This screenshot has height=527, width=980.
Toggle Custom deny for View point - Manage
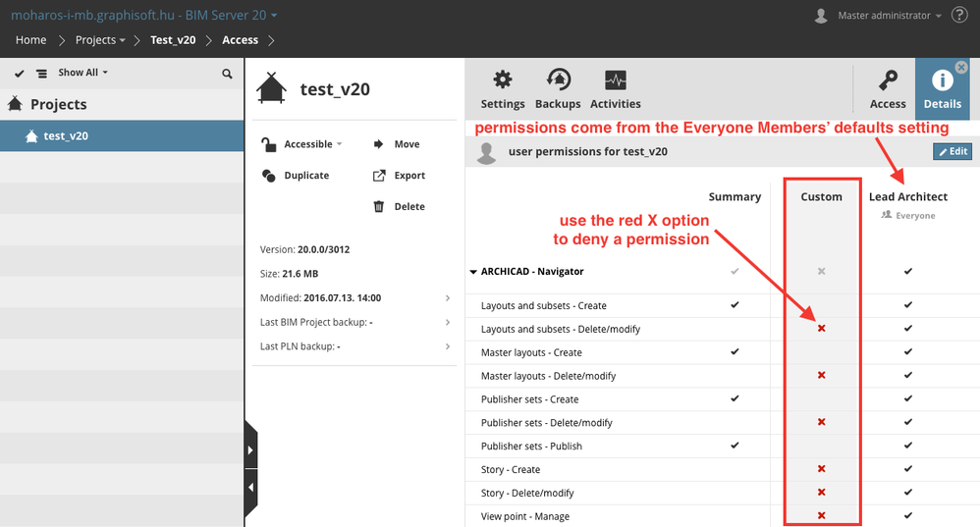click(x=821, y=516)
